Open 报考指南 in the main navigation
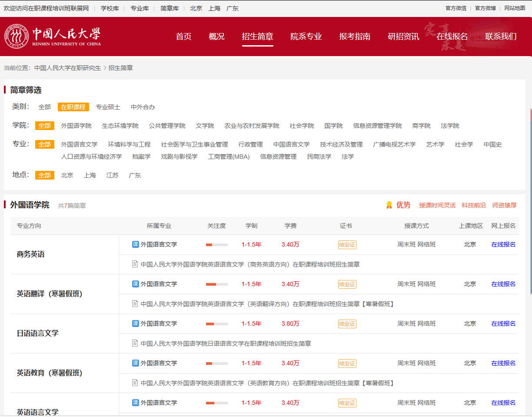Screen dimensions: 532x417 point(355,37)
